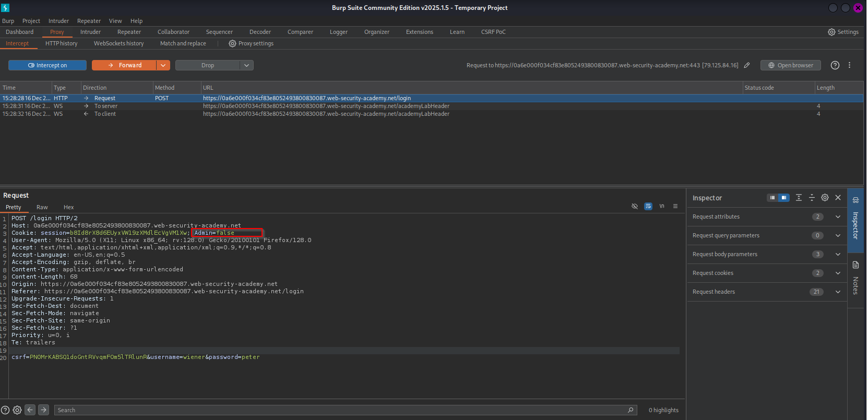Turn off the Intercept on button

47,65
